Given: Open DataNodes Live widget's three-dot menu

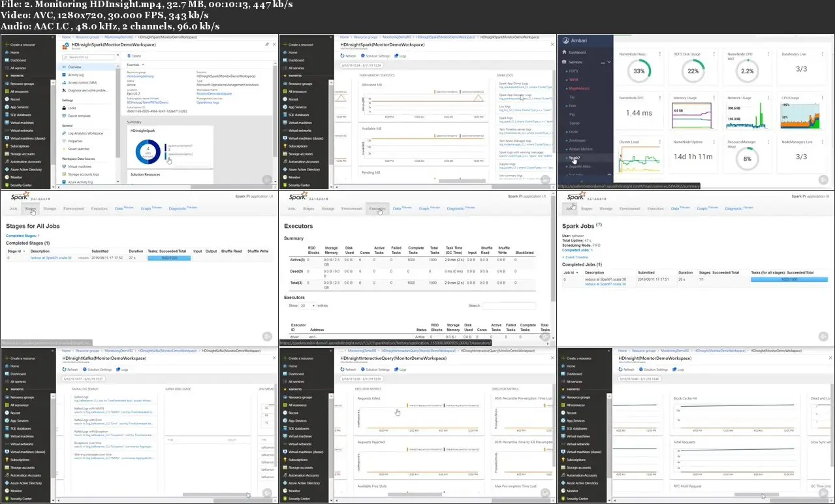Looking at the screenshot, I should tap(822, 54).
